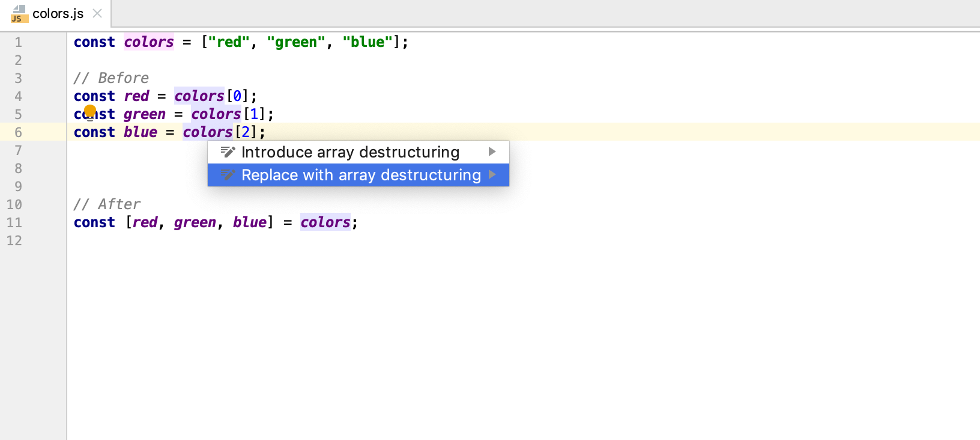Viewport: 980px width, 440px height.
Task: Click the // After comment
Action: (x=107, y=204)
